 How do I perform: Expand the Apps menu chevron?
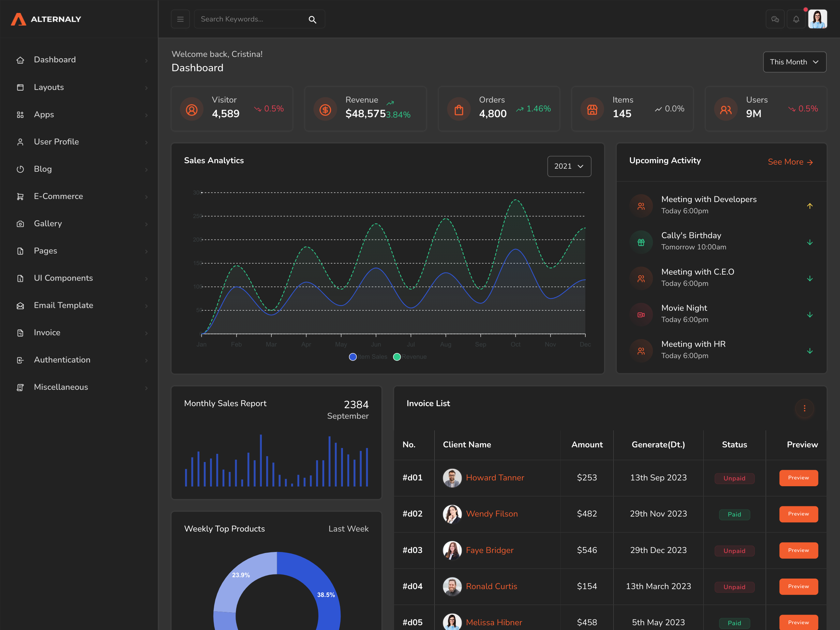[146, 115]
